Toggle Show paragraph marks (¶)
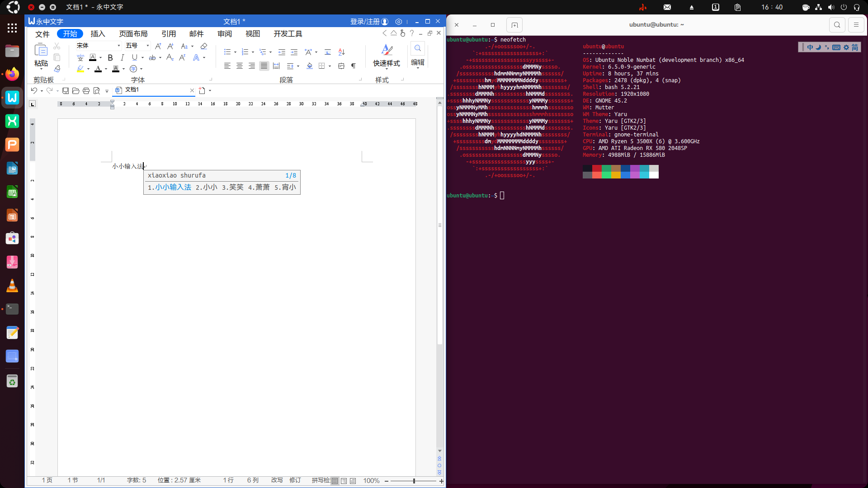This screenshot has width=868, height=488. [x=354, y=66]
